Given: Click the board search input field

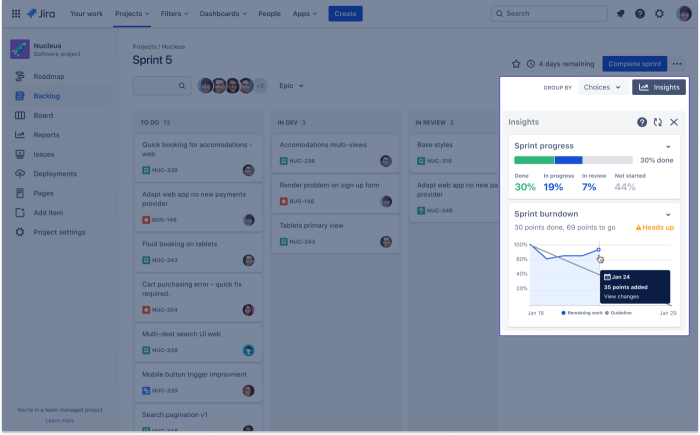Looking at the screenshot, I should [x=162, y=86].
